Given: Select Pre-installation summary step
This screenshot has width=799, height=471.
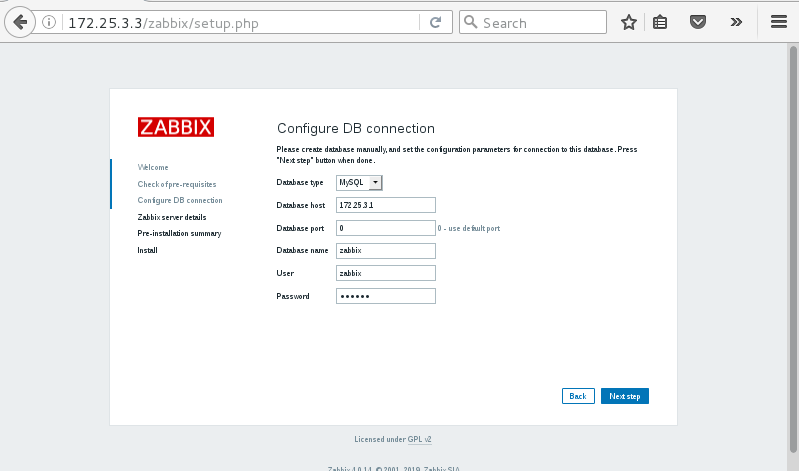Looking at the screenshot, I should [179, 233].
